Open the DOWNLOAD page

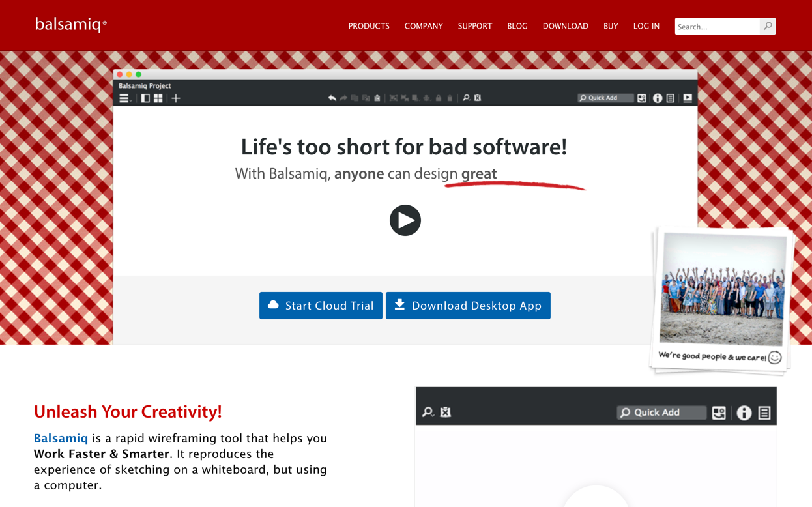point(566,26)
